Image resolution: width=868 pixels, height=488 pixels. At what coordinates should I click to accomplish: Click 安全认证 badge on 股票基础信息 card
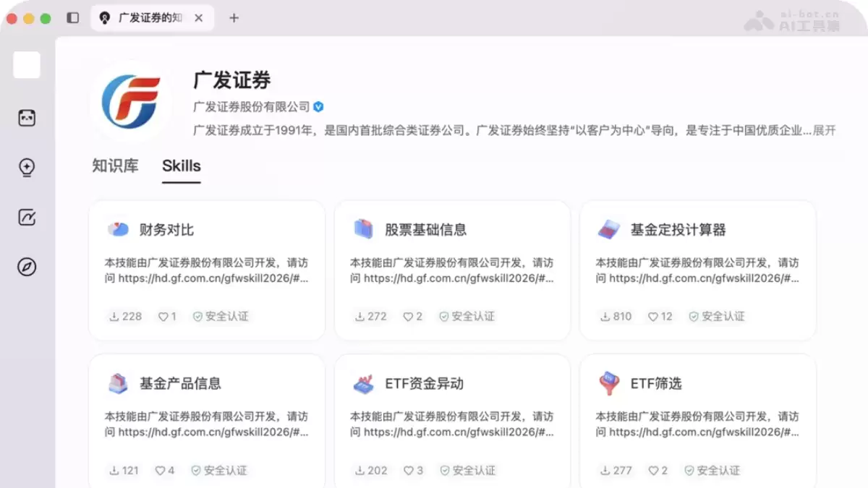[x=467, y=317]
